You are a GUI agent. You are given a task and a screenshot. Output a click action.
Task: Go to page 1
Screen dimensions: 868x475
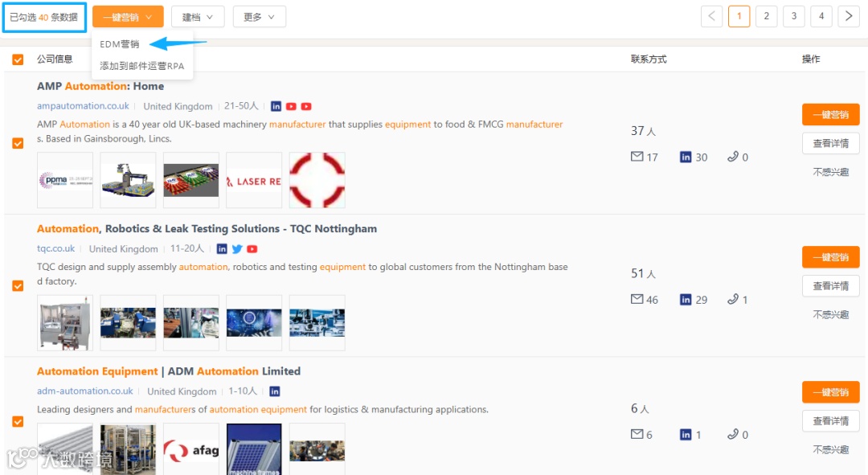[x=739, y=16]
